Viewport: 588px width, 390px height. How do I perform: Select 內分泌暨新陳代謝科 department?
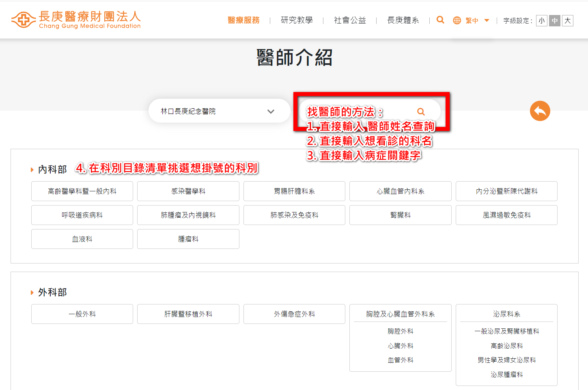tap(506, 191)
